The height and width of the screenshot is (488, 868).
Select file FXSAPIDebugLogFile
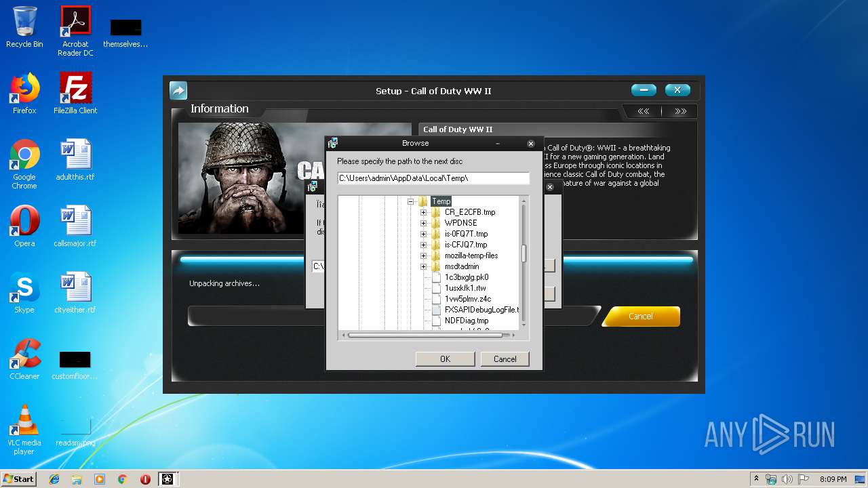point(481,310)
